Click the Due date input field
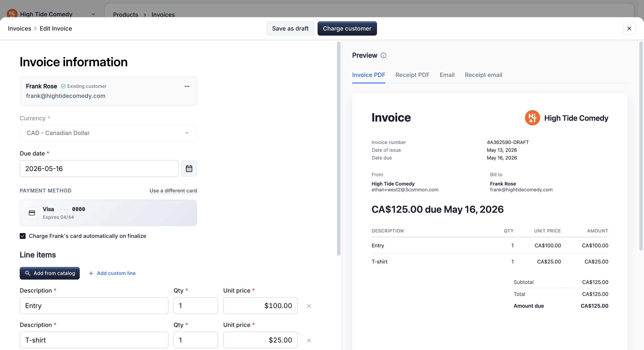 coord(99,169)
